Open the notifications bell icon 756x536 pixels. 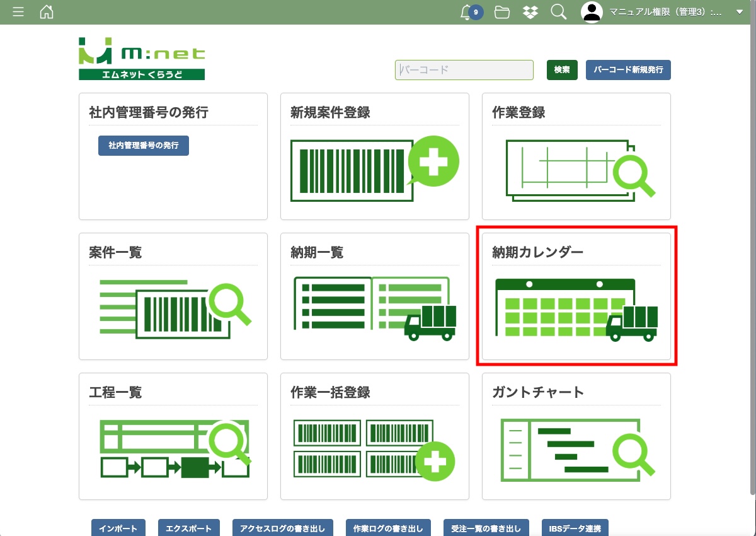(467, 12)
